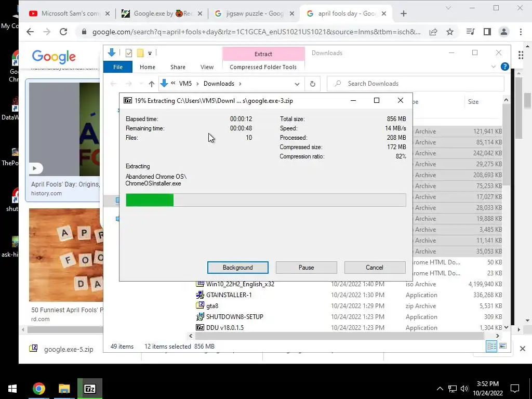Click Explorer horizontal scrollbar right arrow

pos(497,336)
